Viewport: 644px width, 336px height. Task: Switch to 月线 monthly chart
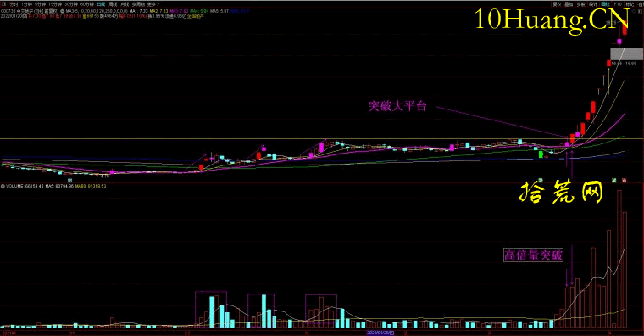click(x=125, y=4)
